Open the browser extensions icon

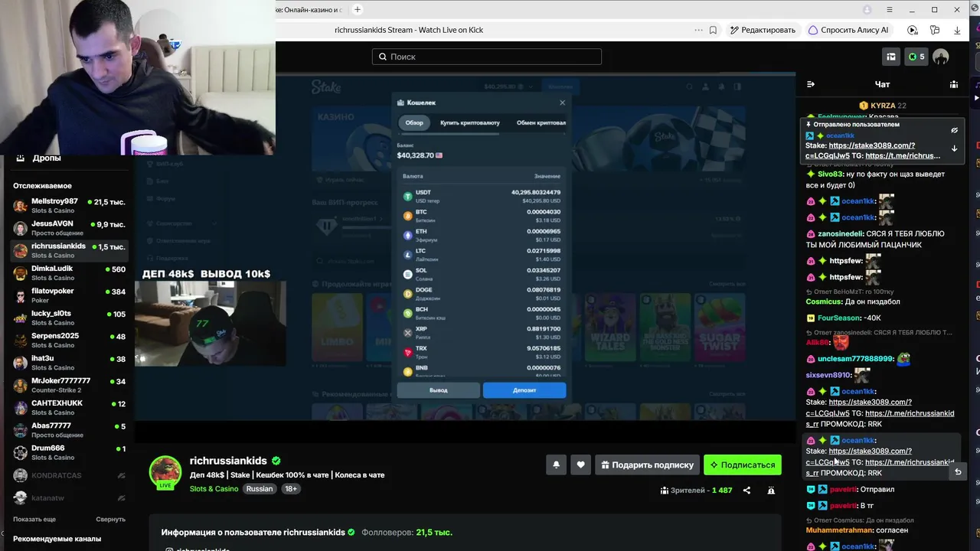click(x=935, y=30)
